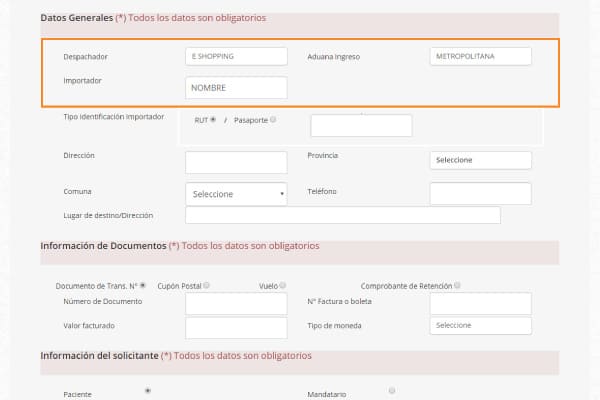Screen dimensions: 600x400
Task: Expand the Comuna dropdown list
Action: pyautogui.click(x=236, y=194)
